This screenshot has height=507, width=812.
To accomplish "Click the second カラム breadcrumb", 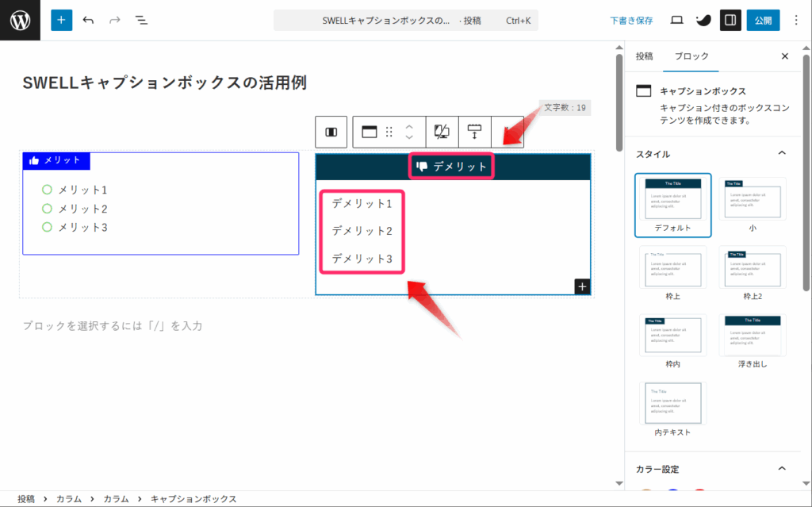I will pos(116,499).
